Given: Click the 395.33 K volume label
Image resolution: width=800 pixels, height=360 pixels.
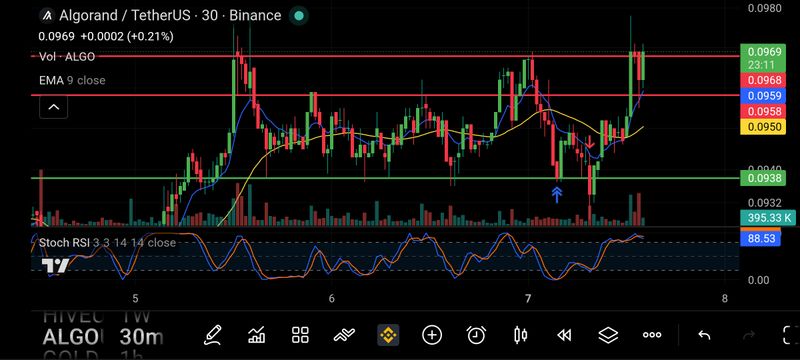Looking at the screenshot, I should coord(768,218).
